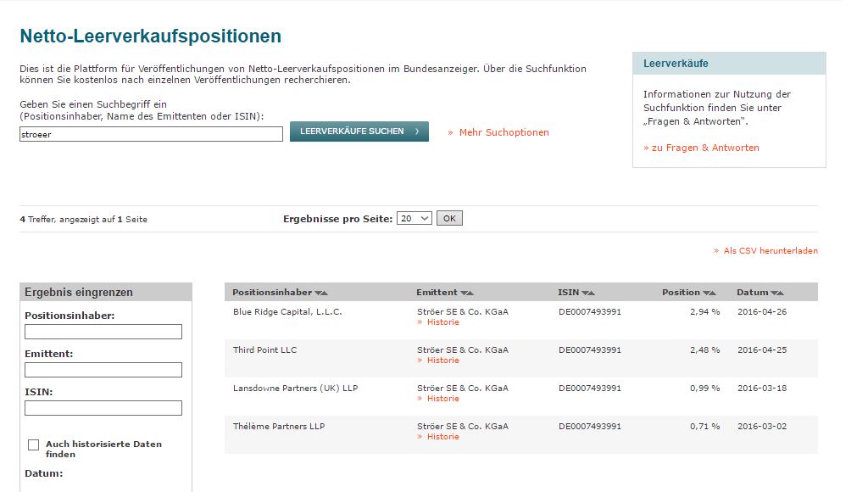Sort Positionsinhaber column descending with down arrow

pyautogui.click(x=318, y=293)
